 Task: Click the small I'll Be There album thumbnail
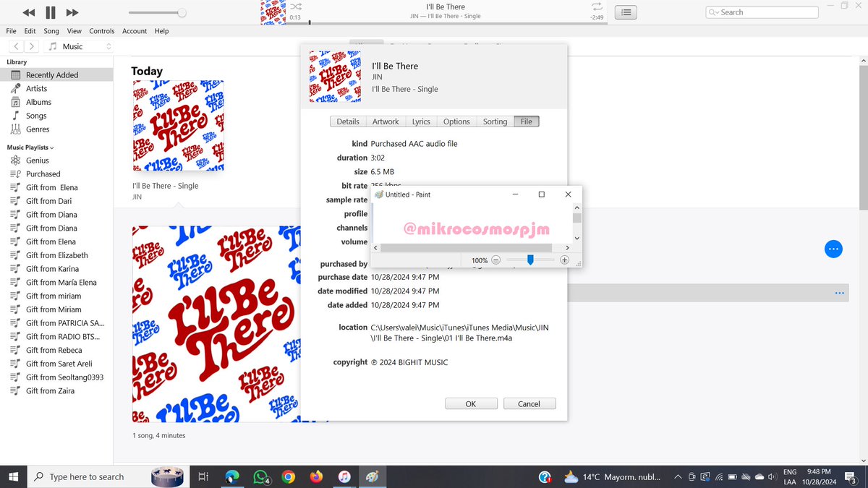tap(178, 125)
